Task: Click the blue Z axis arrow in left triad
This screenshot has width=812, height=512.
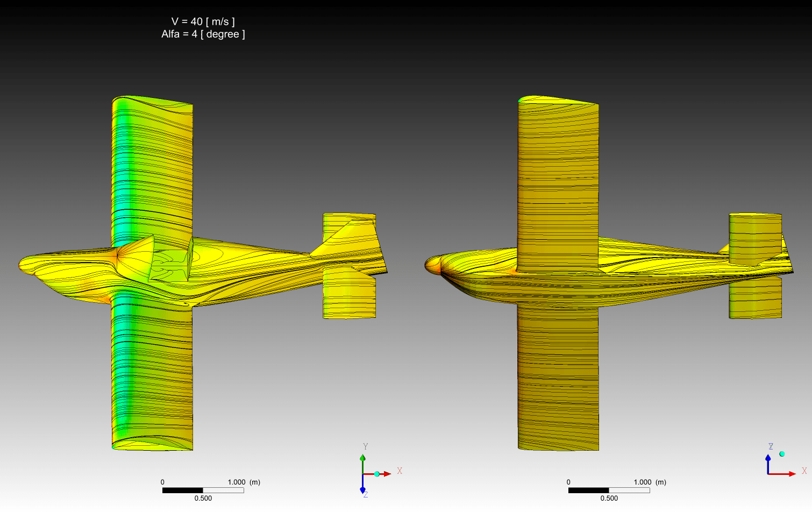Action: point(362,489)
